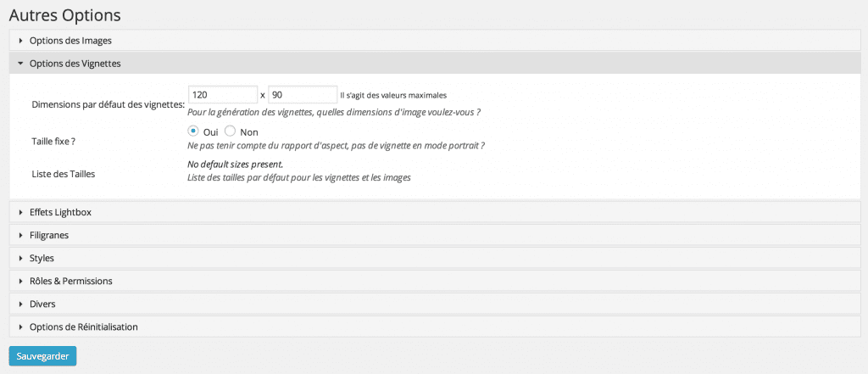Image resolution: width=868 pixels, height=374 pixels.
Task: Click the thumbnail height field showing 90
Action: (303, 95)
